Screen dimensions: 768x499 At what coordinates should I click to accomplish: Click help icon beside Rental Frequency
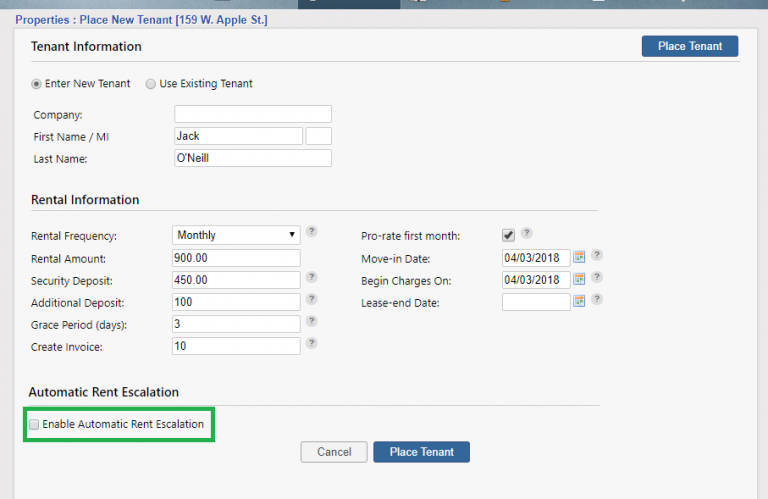click(312, 232)
